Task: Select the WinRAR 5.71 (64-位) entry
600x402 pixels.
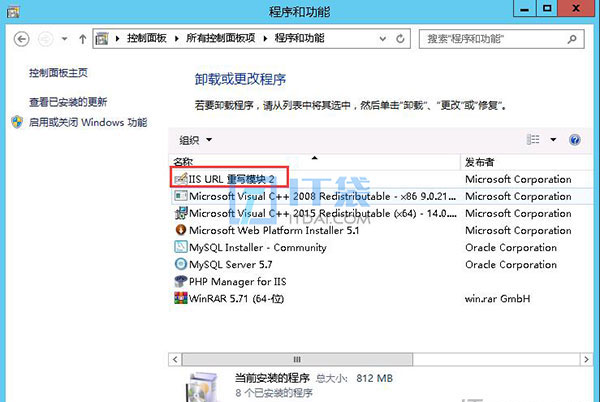Action: (x=236, y=299)
